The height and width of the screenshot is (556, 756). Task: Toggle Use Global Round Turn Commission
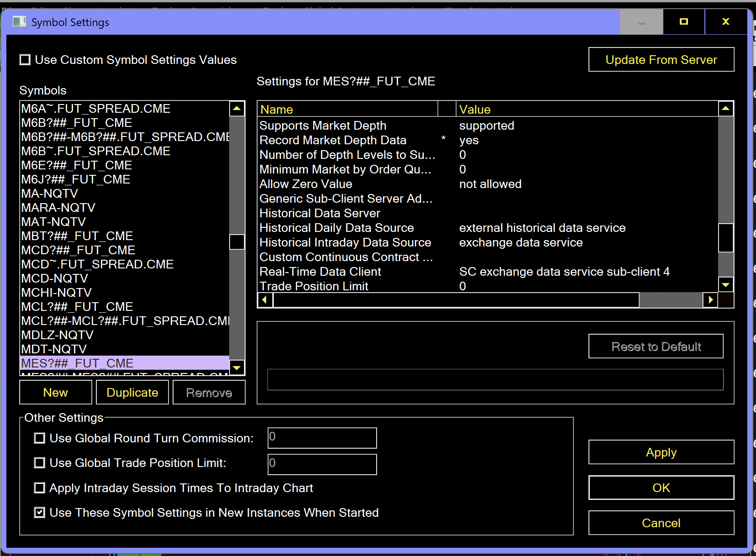pos(40,438)
